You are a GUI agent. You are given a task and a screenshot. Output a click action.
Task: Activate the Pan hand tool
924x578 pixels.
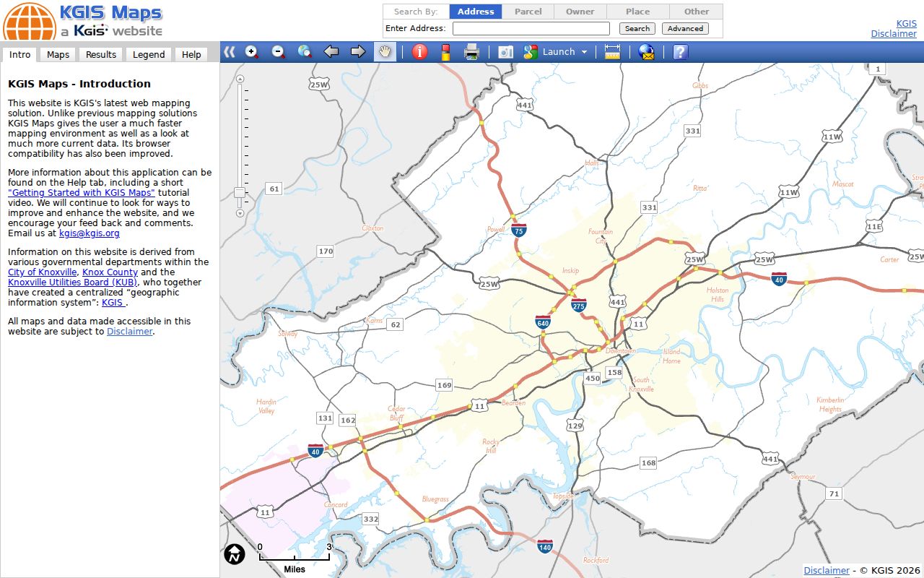point(385,52)
